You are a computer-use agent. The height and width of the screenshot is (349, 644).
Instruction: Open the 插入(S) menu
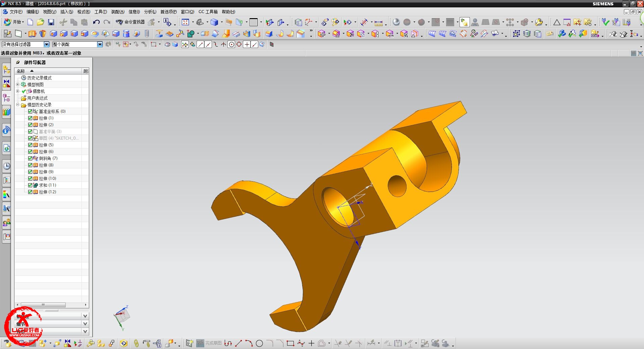click(x=67, y=12)
